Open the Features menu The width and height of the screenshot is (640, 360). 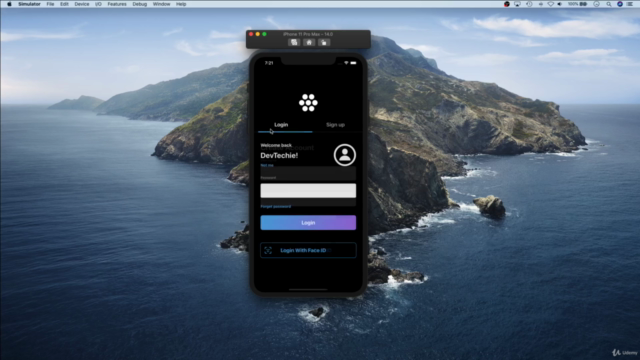tap(117, 4)
